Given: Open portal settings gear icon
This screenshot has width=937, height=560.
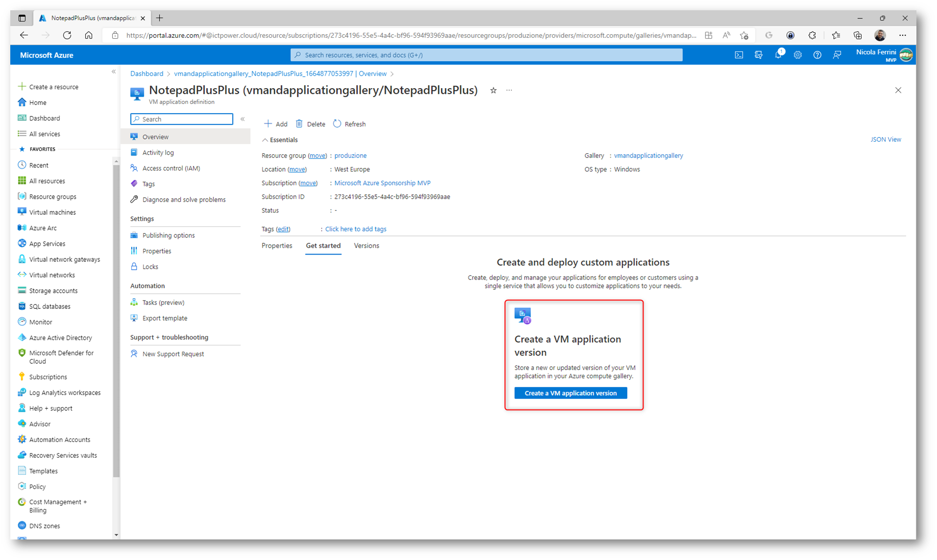Looking at the screenshot, I should pyautogui.click(x=797, y=55).
